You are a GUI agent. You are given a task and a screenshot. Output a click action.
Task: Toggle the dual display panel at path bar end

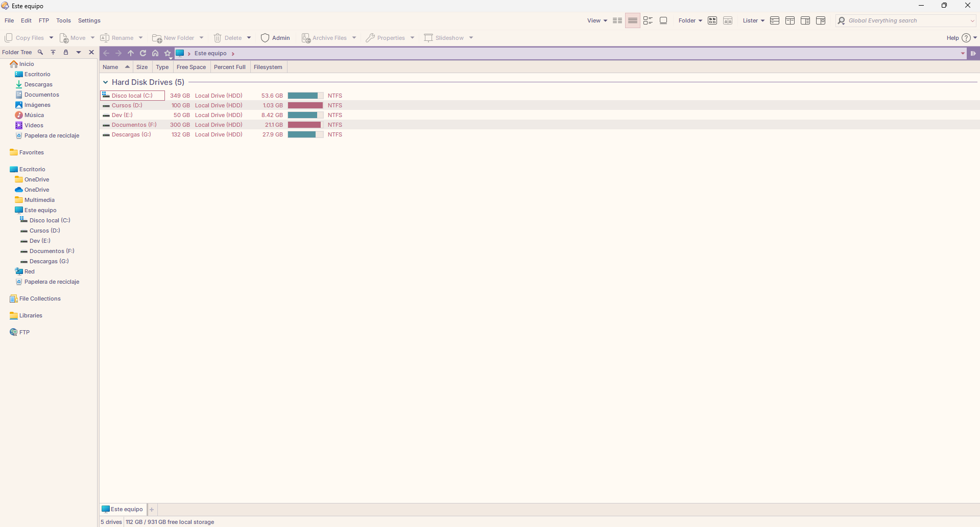point(973,53)
